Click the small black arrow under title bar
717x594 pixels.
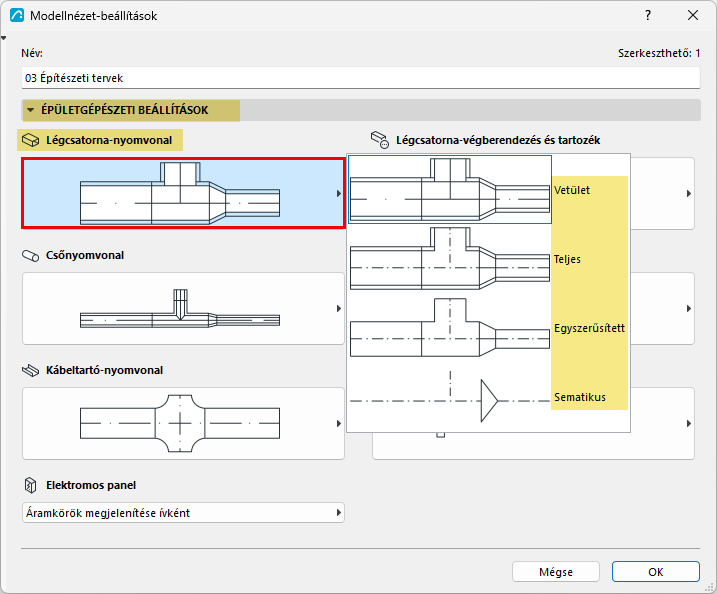[x=3, y=38]
